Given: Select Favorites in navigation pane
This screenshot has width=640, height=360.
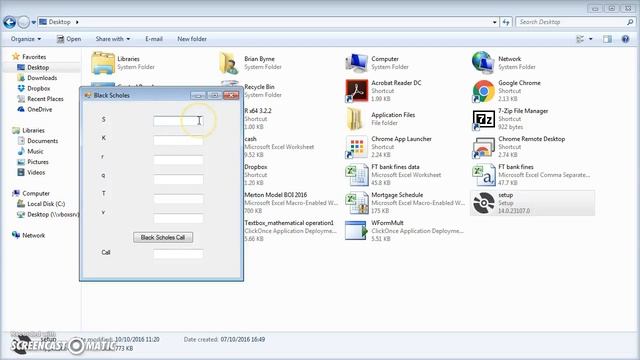Looking at the screenshot, I should 34,57.
